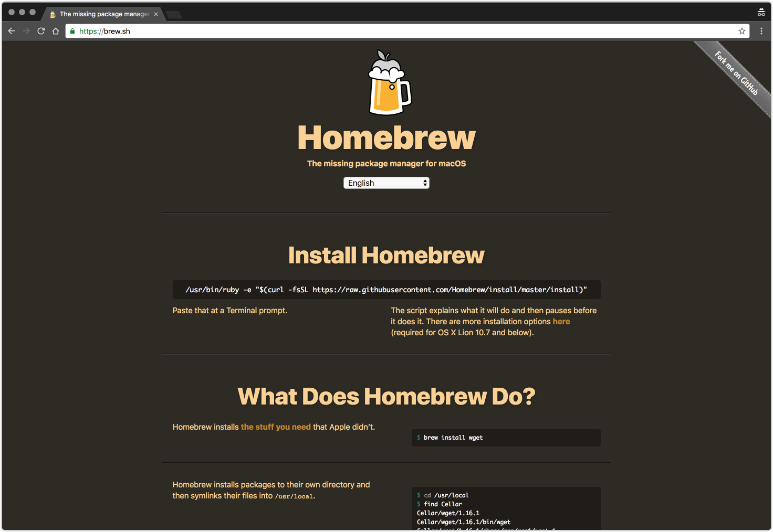Open the browser home page icon
The width and height of the screenshot is (773, 532).
[x=56, y=31]
